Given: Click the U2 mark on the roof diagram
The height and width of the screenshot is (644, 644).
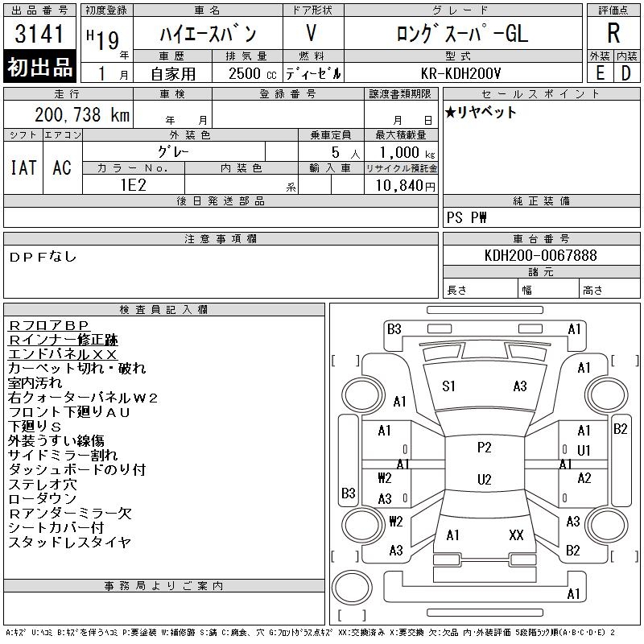Looking at the screenshot, I should [x=485, y=479].
